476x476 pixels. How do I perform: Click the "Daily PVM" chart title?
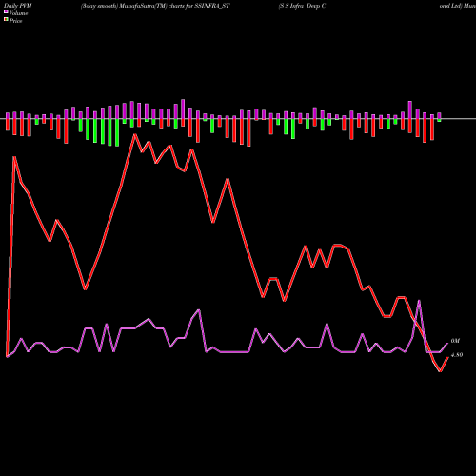click(x=18, y=6)
